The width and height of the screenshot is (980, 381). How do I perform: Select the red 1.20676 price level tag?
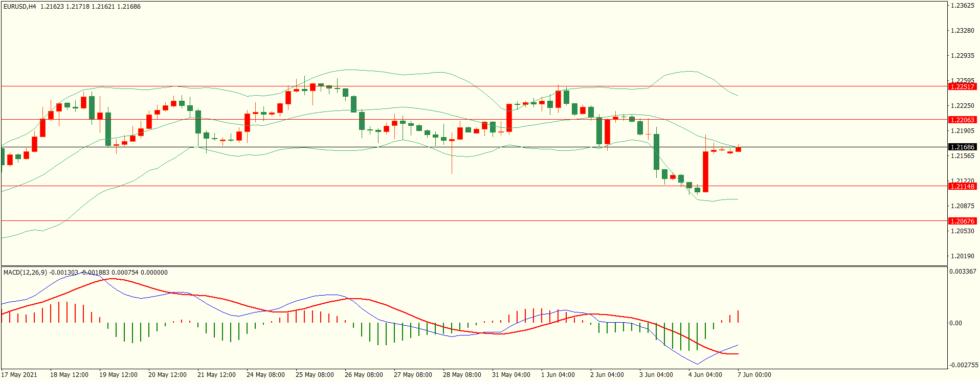(x=962, y=221)
